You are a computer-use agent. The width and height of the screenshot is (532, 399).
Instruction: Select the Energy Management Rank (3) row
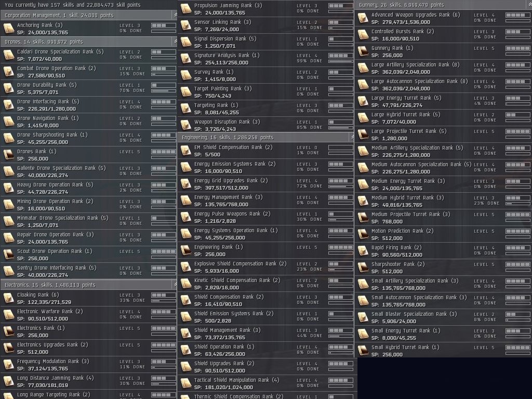click(265, 201)
